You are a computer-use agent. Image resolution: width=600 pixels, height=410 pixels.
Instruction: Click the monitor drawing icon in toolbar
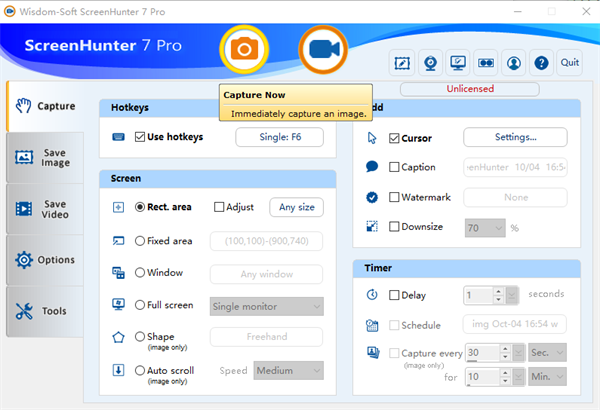tap(458, 62)
